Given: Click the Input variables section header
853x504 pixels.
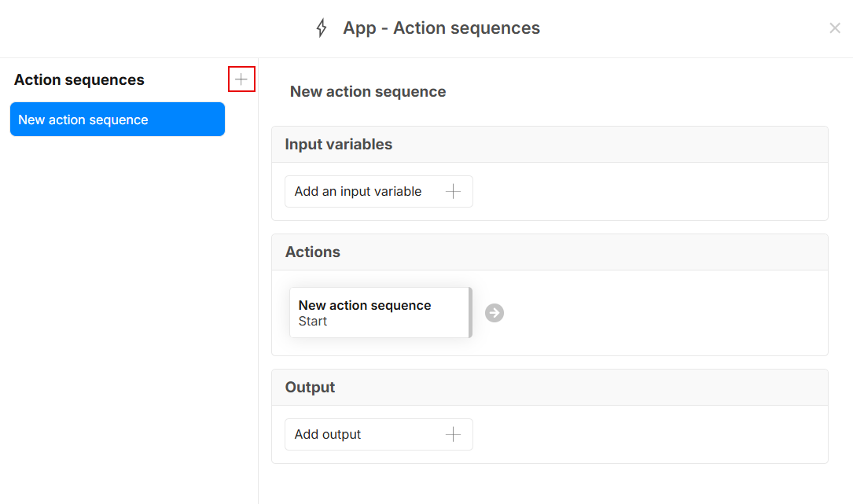Looking at the screenshot, I should (x=339, y=145).
